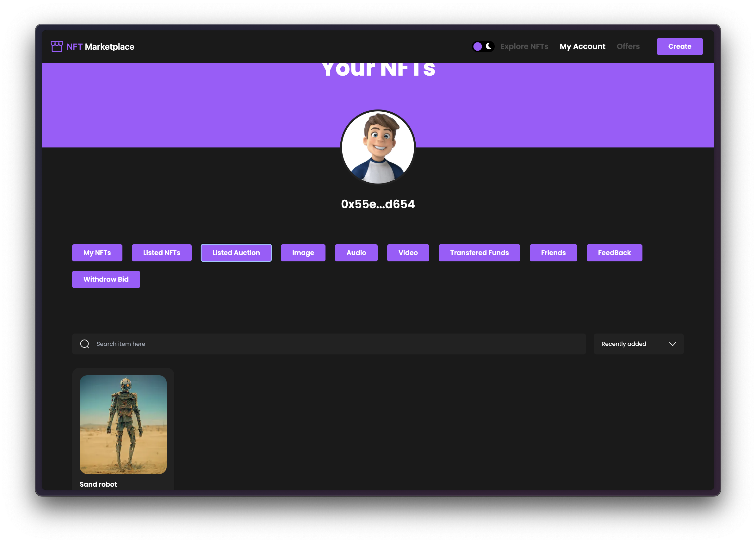Switch to Listed NFTs tab

click(162, 253)
